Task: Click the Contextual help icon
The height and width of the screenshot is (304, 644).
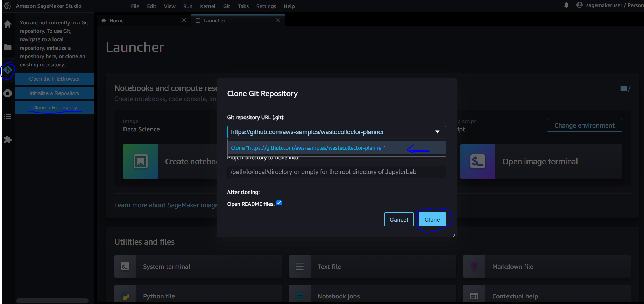Action: click(x=474, y=296)
